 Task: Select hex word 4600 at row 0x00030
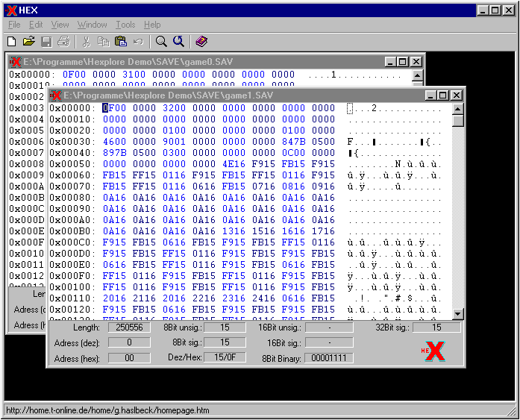[114, 142]
